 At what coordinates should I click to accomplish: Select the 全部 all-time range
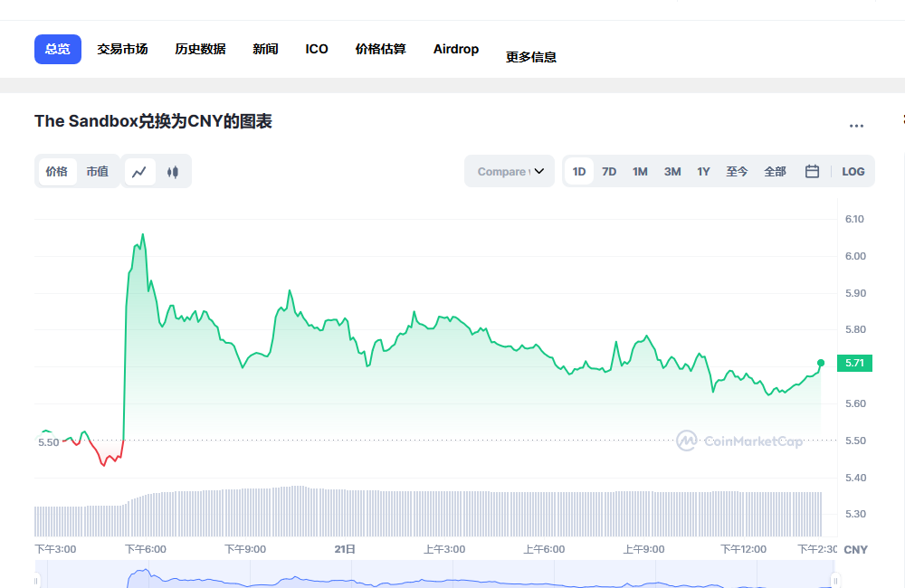[x=776, y=171]
